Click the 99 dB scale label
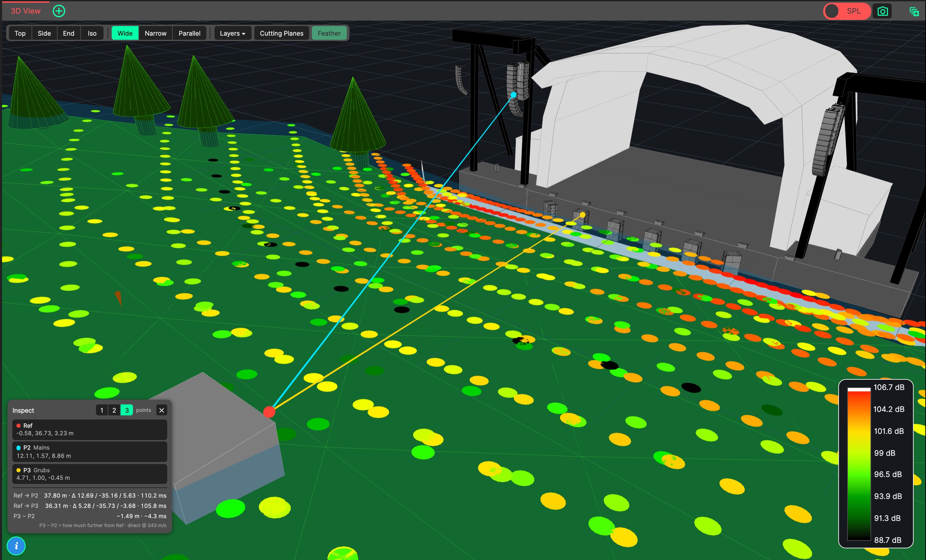Image resolution: width=926 pixels, height=560 pixels. coord(884,453)
